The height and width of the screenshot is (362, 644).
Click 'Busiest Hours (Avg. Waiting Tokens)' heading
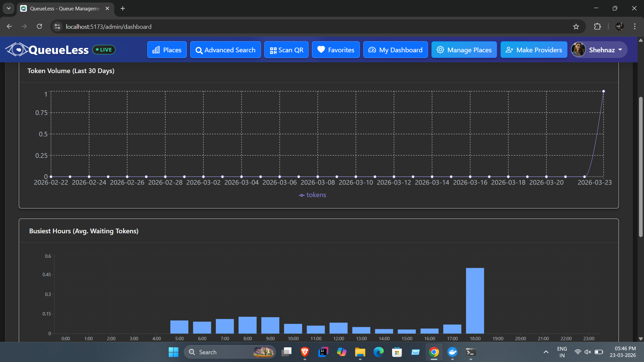coord(84,231)
